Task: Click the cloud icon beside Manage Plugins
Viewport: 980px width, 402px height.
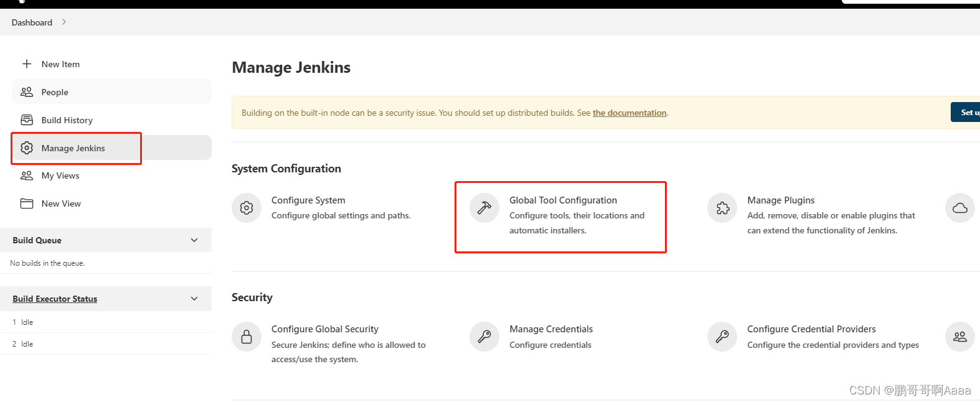Action: pos(960,208)
